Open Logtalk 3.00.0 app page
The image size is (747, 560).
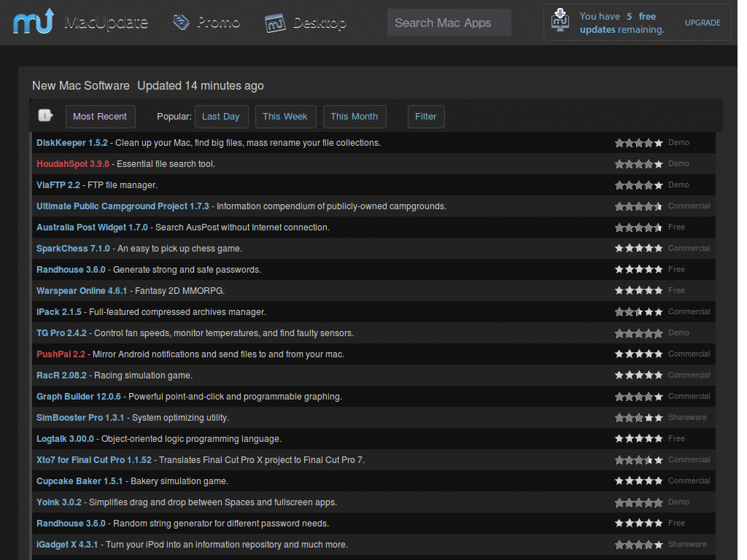tap(65, 438)
